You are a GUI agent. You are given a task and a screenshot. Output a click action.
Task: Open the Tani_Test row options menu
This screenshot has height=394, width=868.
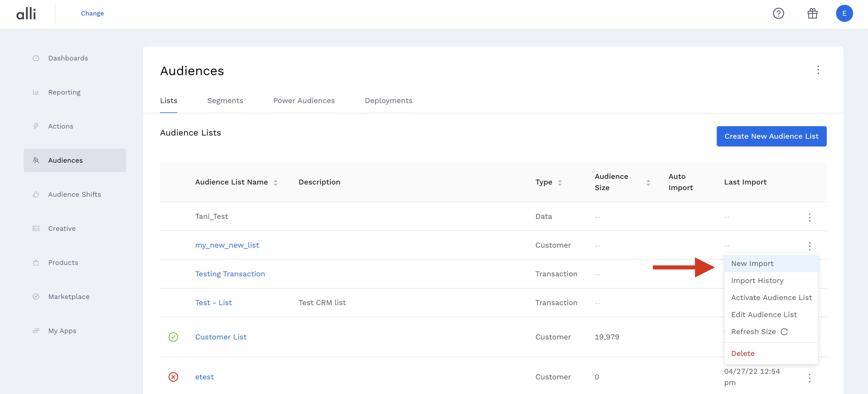coord(809,217)
